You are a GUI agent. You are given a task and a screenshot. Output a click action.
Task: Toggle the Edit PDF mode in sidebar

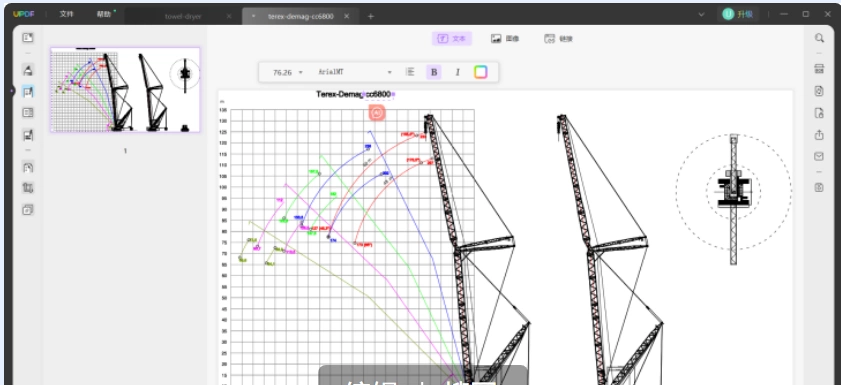pos(28,92)
